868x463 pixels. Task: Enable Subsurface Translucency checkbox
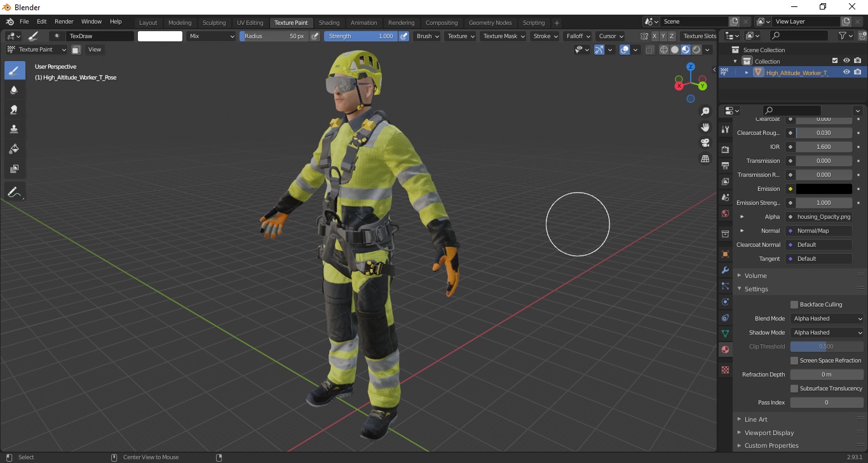point(794,389)
